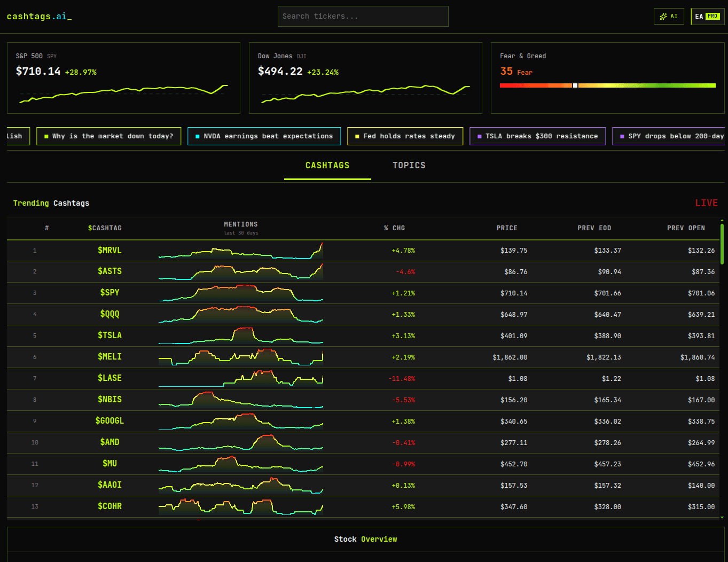Click the trending table vertical scrollbar thumb
Screen dimensions: 728x562
[722, 244]
